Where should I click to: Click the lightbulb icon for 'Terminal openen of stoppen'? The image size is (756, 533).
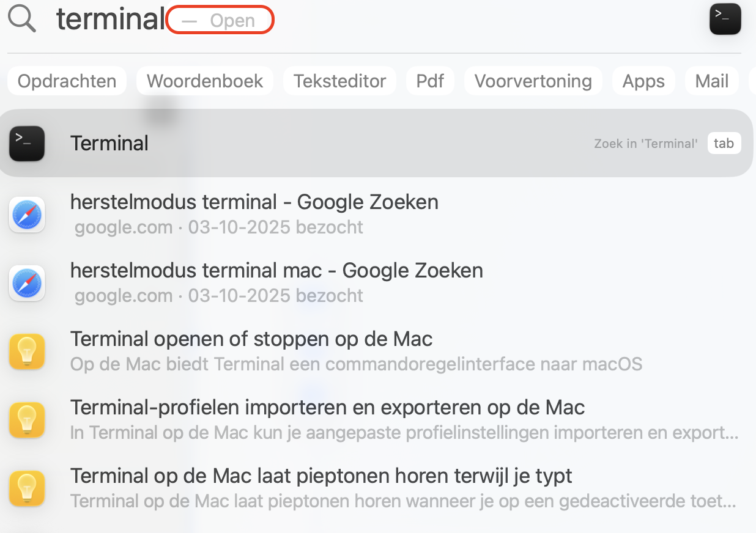pyautogui.click(x=27, y=351)
